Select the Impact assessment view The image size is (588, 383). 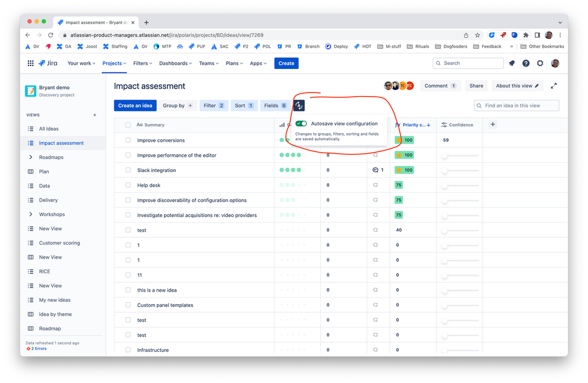tap(61, 143)
